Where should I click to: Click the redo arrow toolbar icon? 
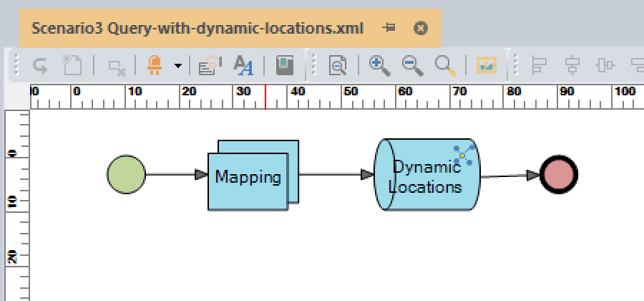pyautogui.click(x=40, y=66)
